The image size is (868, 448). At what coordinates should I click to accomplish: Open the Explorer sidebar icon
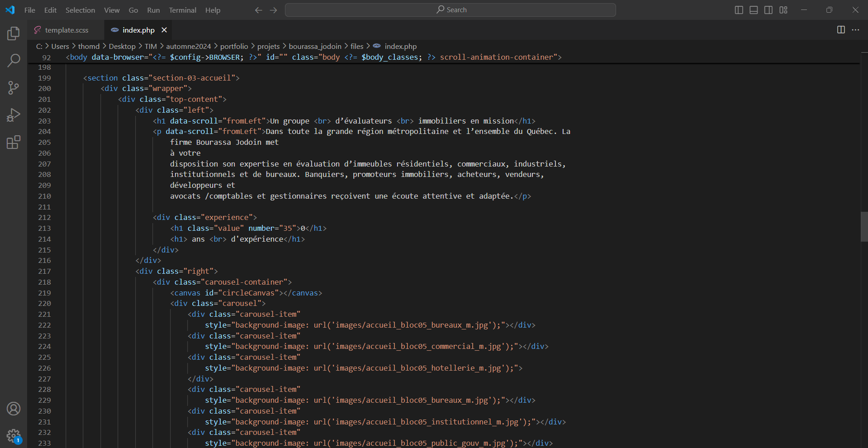click(14, 33)
